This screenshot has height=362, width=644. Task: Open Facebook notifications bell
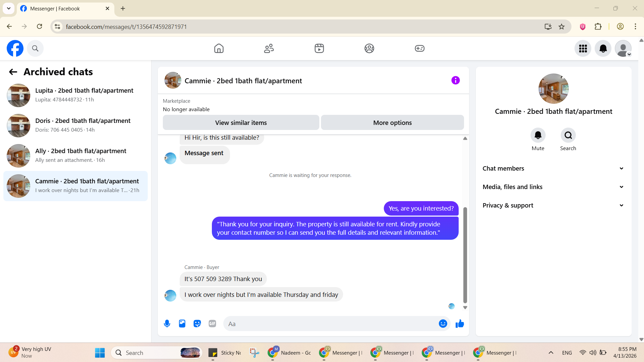tap(603, 49)
